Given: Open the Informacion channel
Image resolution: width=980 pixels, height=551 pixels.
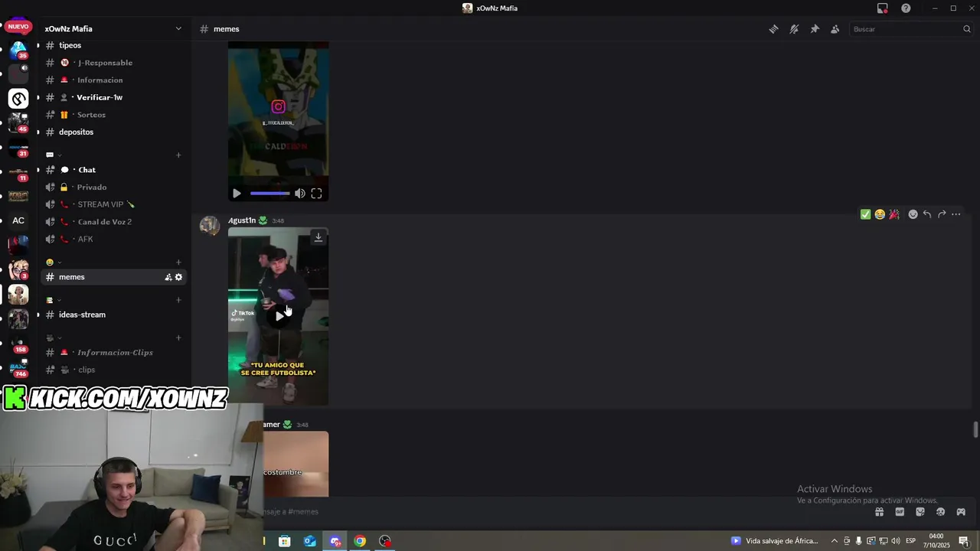Looking at the screenshot, I should (x=115, y=80).
